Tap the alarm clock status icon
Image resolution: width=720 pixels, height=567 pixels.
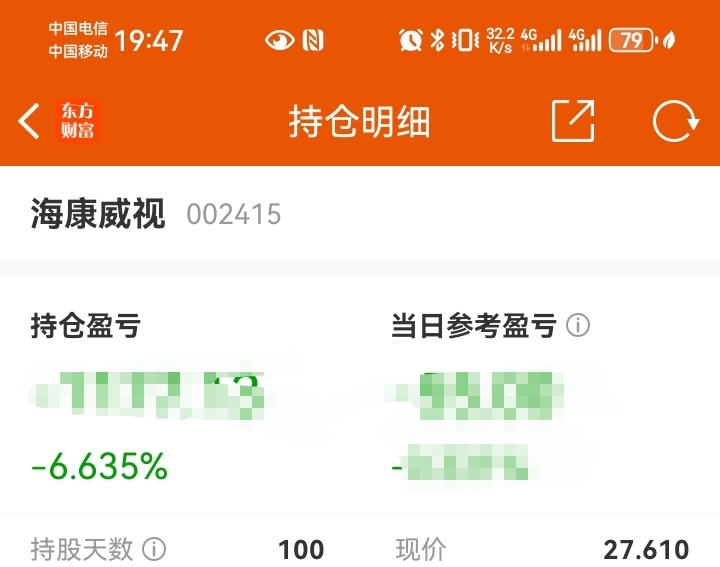pyautogui.click(x=411, y=40)
